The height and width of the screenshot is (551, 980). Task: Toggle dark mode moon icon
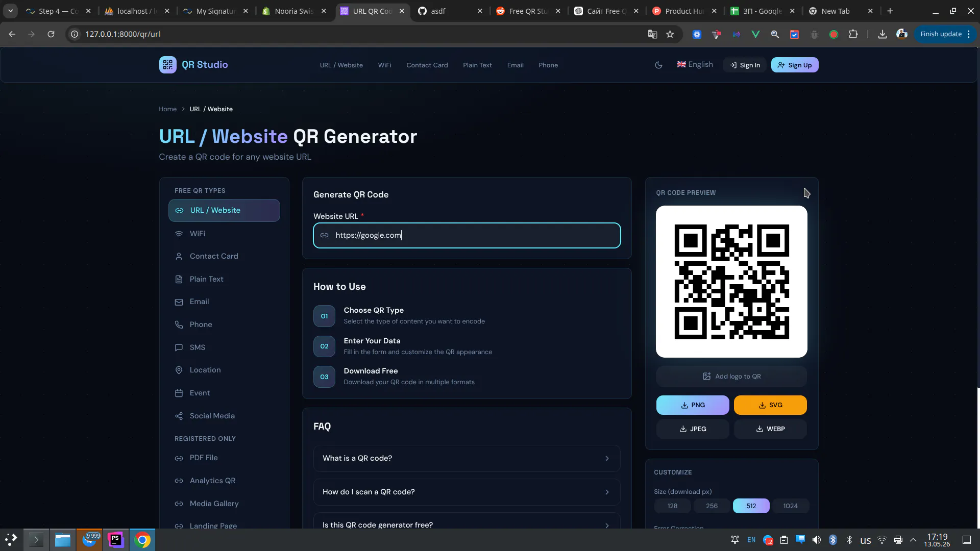coord(658,65)
